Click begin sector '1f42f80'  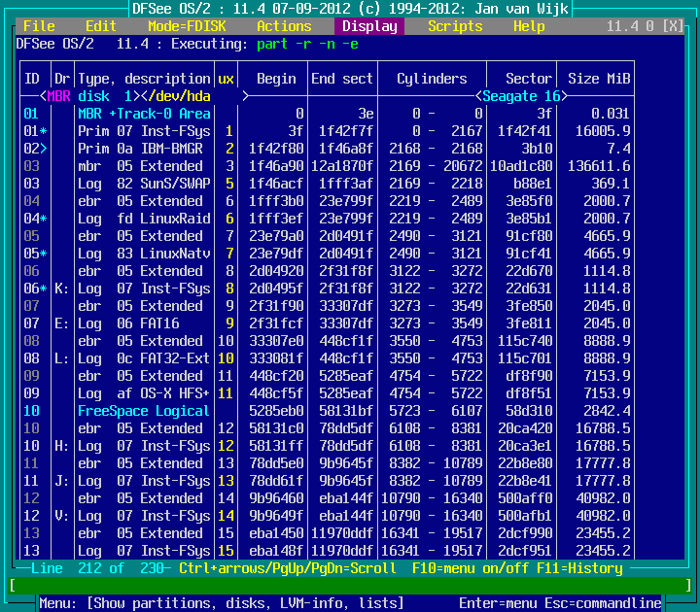(276, 149)
